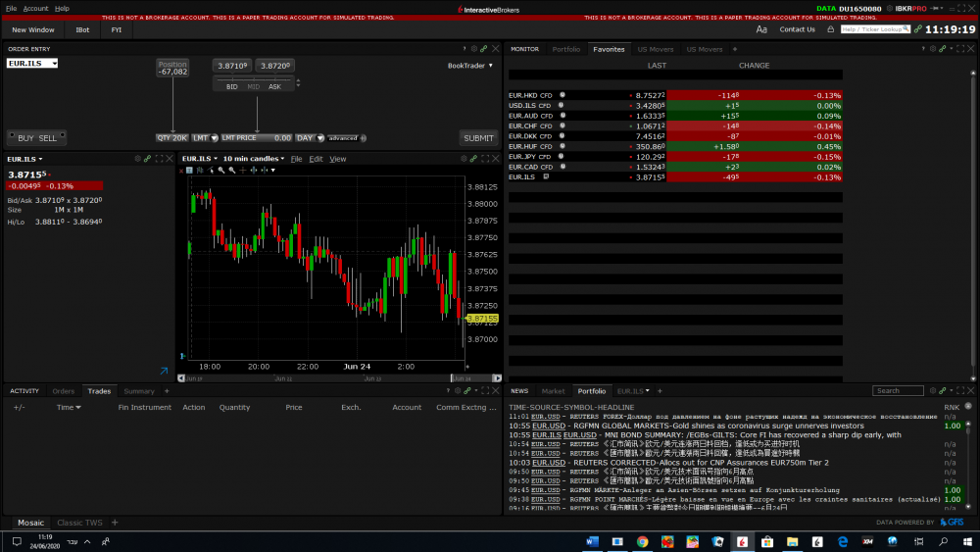Select MID price option
Image resolution: width=980 pixels, height=552 pixels.
coord(253,87)
